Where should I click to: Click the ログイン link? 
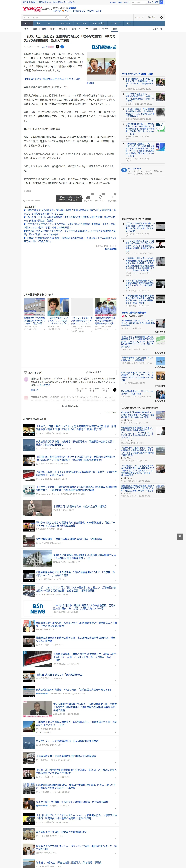pos(57,11)
